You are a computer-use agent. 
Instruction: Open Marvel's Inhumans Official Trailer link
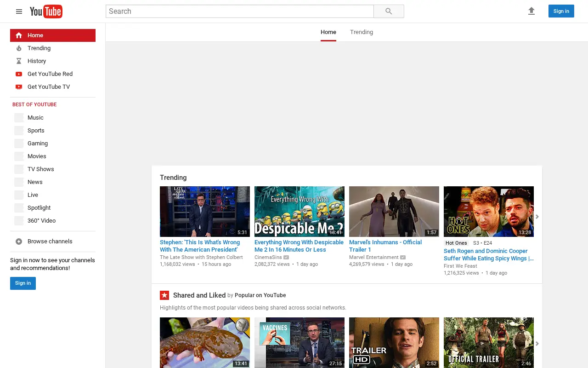[x=385, y=246]
